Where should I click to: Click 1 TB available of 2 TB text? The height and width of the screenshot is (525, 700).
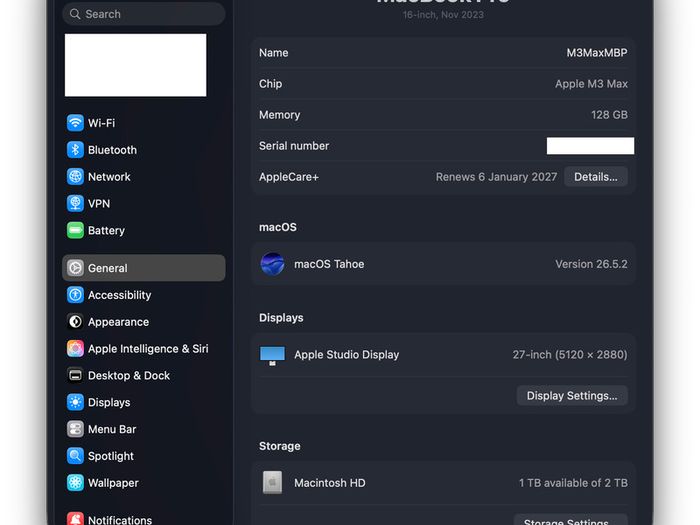573,483
